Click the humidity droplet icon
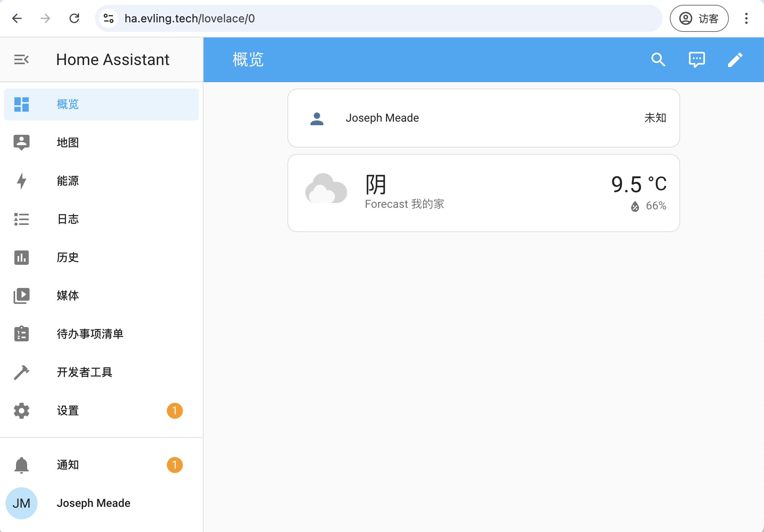Image resolution: width=764 pixels, height=532 pixels. (635, 206)
